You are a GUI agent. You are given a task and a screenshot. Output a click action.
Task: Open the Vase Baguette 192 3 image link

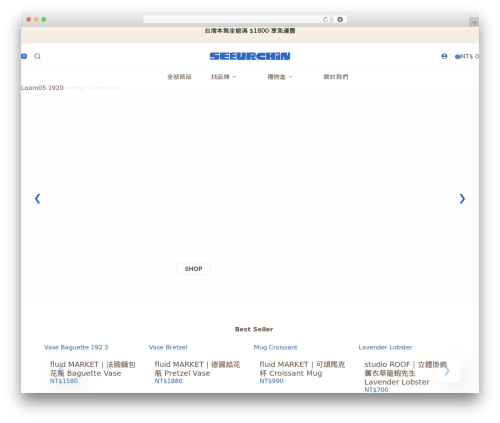(x=76, y=347)
